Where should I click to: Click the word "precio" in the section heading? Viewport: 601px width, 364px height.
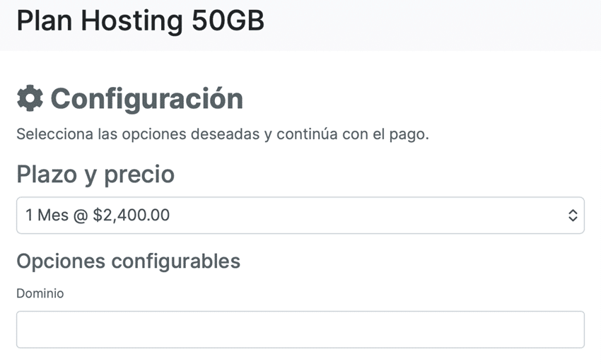point(139,174)
